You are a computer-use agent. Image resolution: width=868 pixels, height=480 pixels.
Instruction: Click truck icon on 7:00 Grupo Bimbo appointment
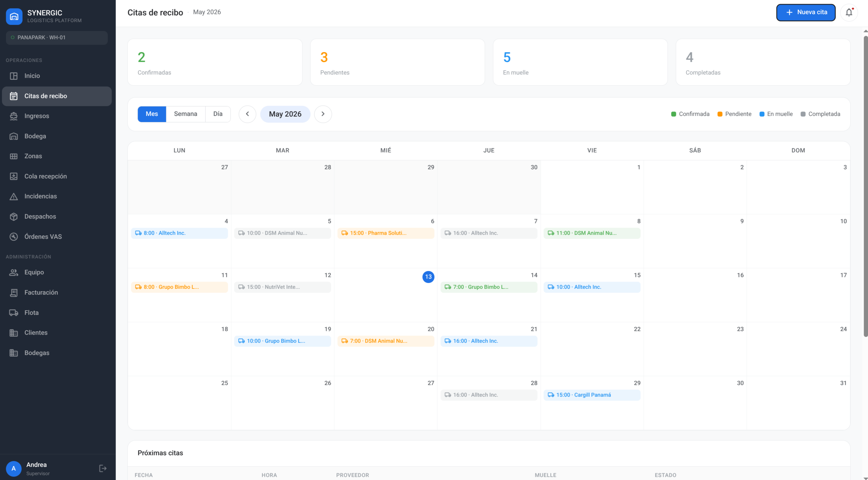pyautogui.click(x=447, y=287)
